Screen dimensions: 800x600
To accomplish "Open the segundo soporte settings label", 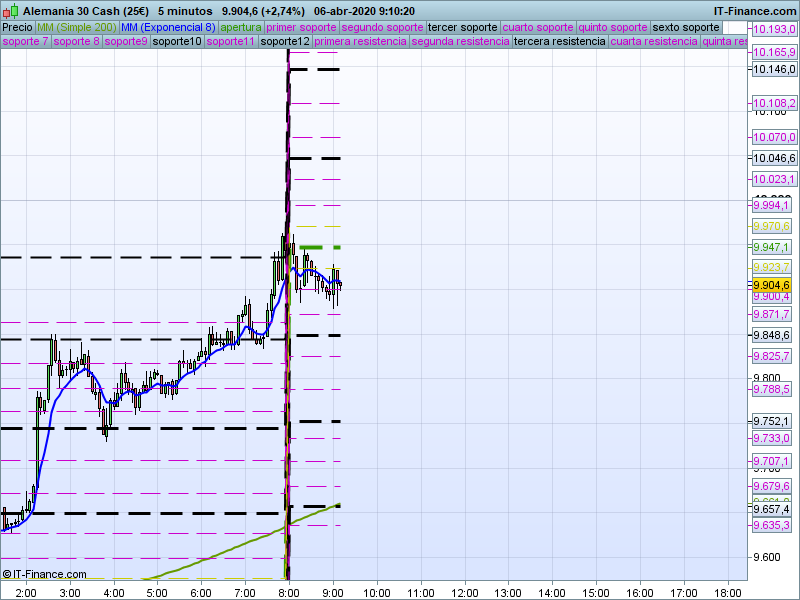I will [x=382, y=27].
